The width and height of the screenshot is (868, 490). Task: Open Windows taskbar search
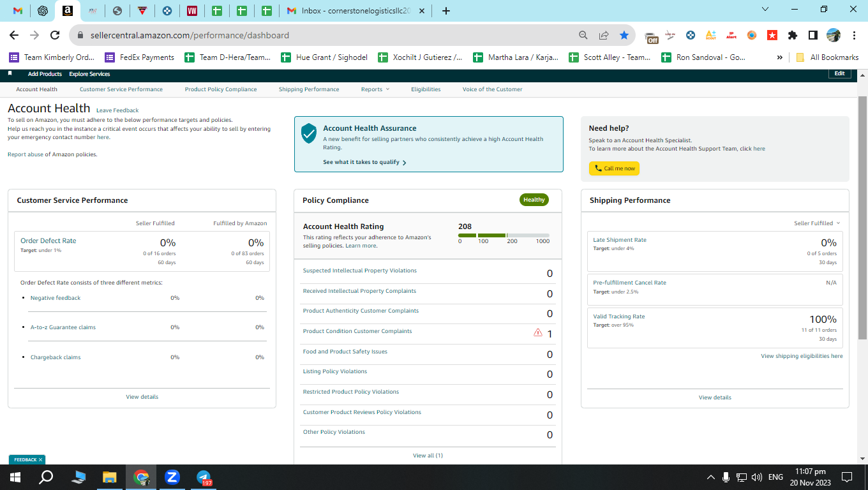point(46,477)
